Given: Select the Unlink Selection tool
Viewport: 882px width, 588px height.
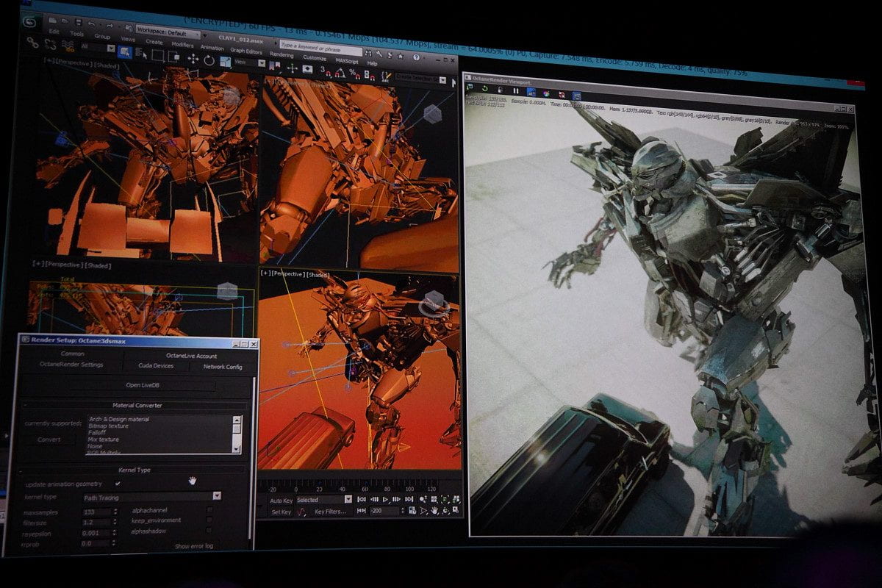Looking at the screenshot, I should 51,43.
